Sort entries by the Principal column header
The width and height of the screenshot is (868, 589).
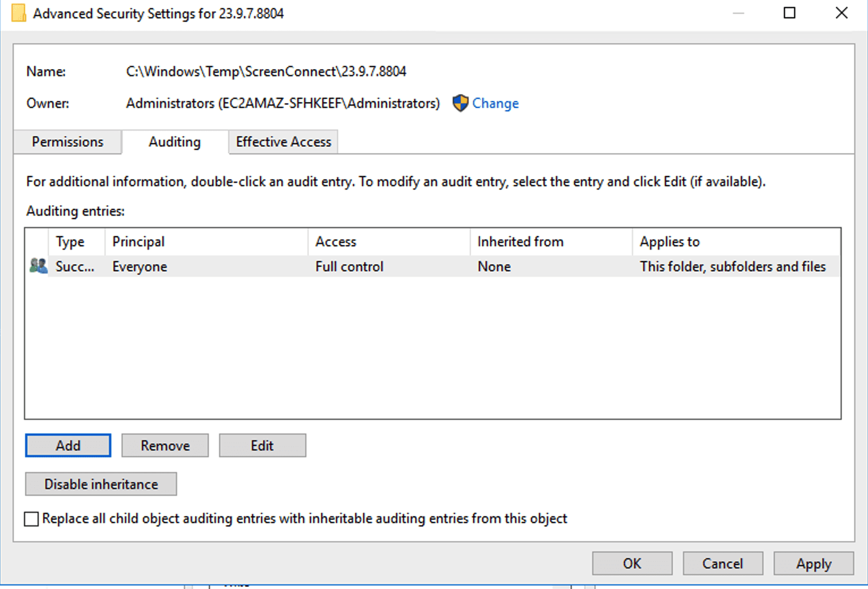coord(138,242)
